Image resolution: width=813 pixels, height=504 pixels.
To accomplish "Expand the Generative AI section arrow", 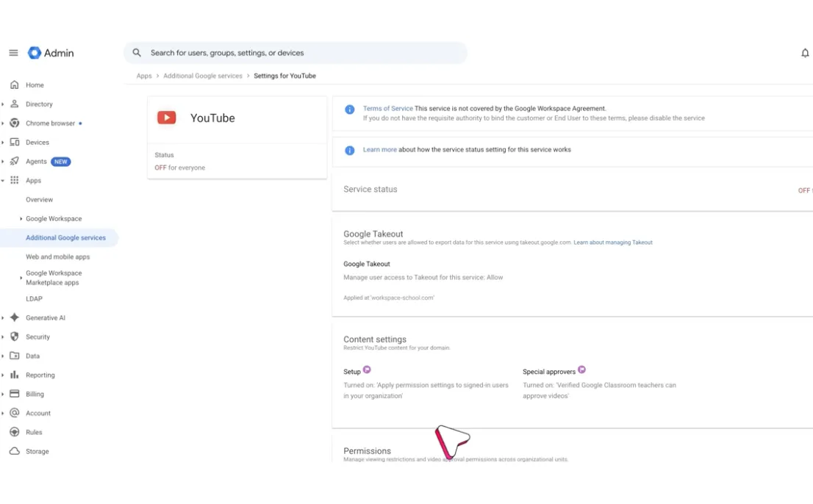I will coord(3,317).
